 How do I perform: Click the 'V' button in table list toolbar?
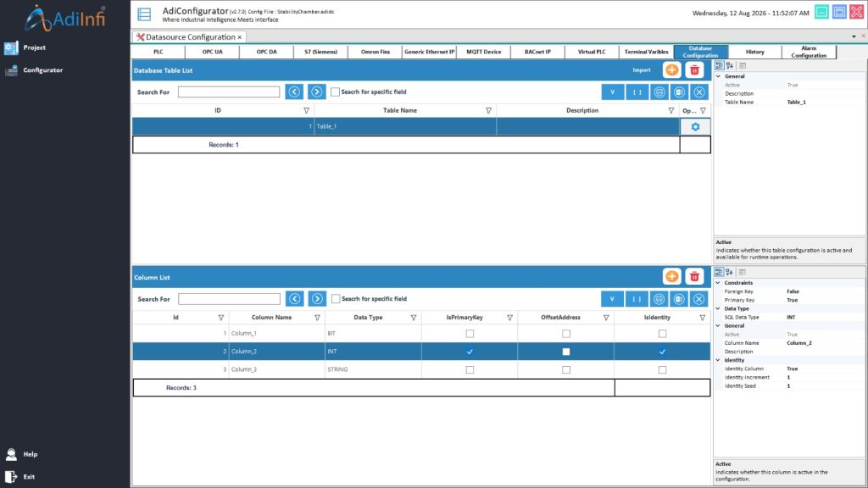click(x=612, y=92)
